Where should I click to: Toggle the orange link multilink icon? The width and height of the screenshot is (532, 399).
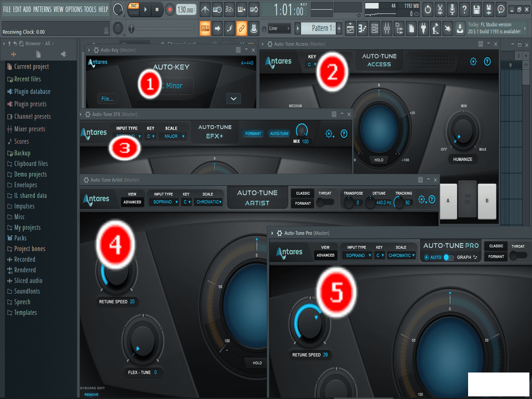click(241, 29)
